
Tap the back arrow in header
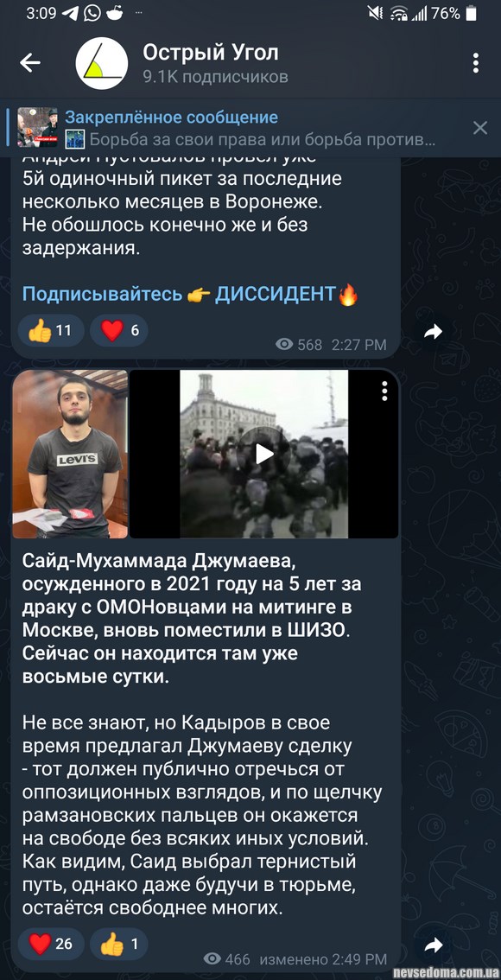[30, 62]
